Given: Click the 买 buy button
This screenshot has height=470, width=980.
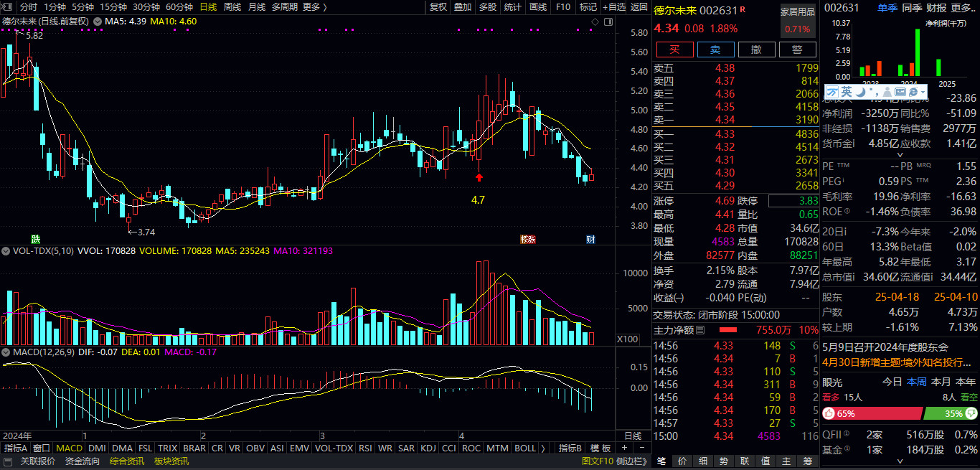Looking at the screenshot, I should click(x=674, y=50).
